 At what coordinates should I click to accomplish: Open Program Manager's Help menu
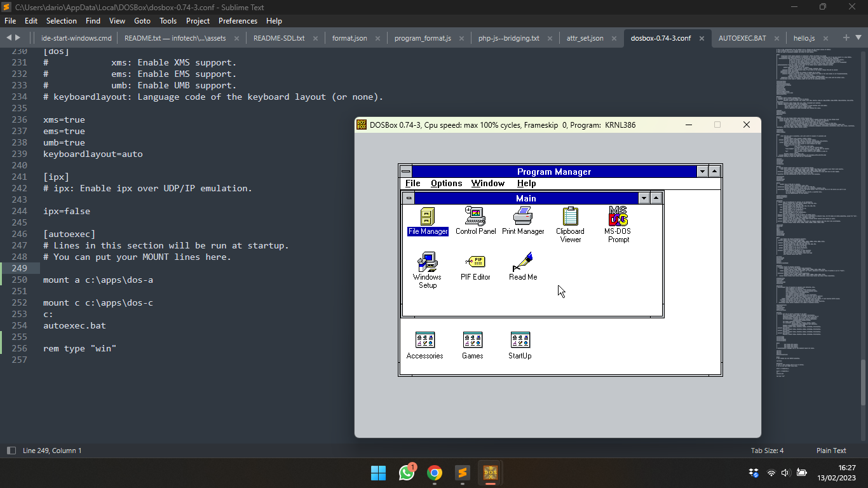click(526, 183)
